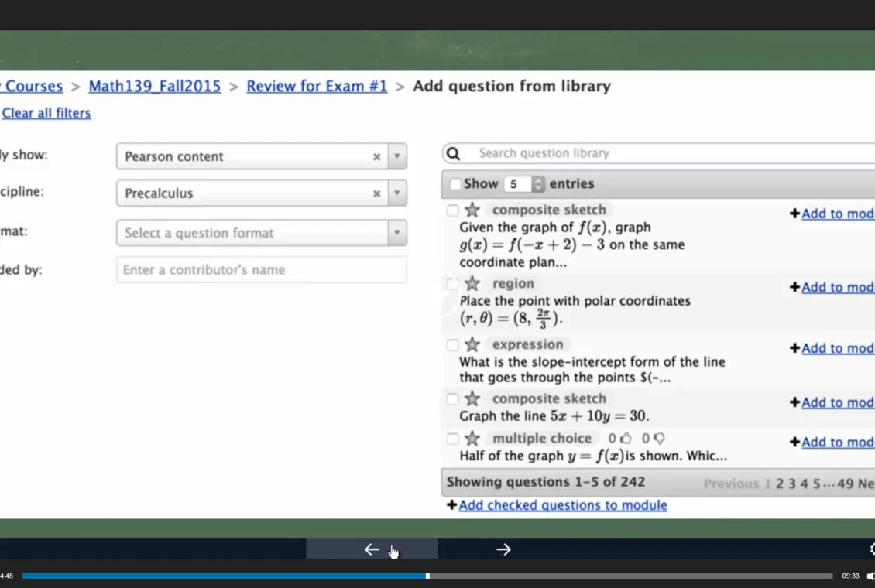Favorite the slope-intercept expression question

click(x=472, y=345)
